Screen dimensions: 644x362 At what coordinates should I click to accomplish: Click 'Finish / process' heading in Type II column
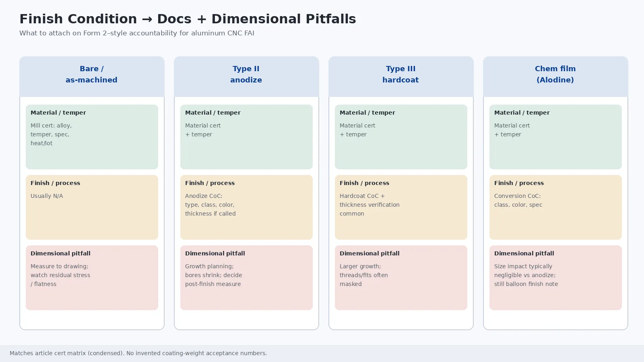click(210, 183)
